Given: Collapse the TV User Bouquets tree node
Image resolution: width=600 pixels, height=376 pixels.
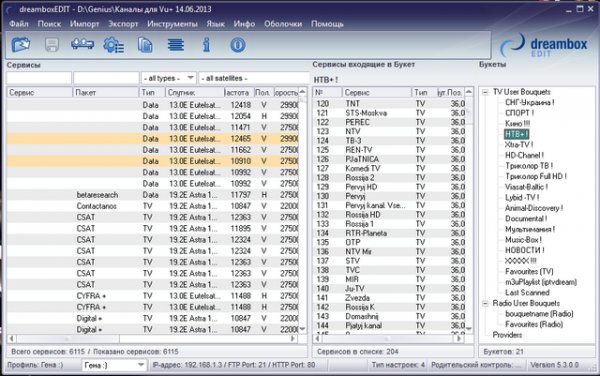Looking at the screenshot, I should [485, 92].
